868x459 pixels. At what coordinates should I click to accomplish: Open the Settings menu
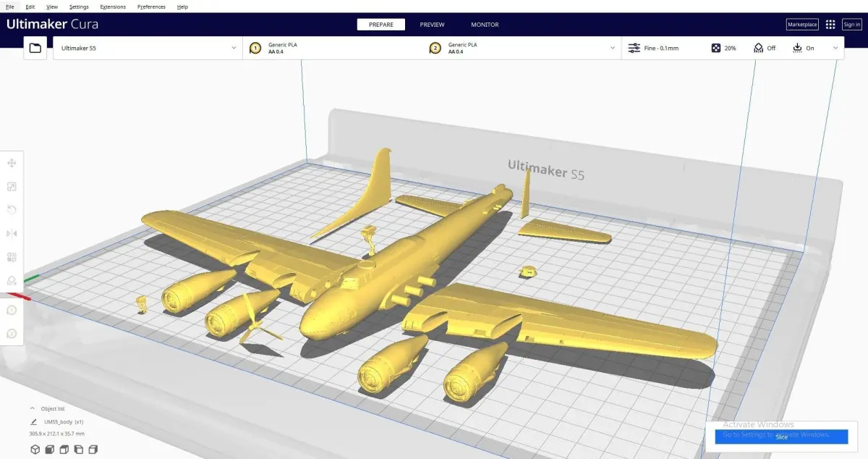[79, 7]
